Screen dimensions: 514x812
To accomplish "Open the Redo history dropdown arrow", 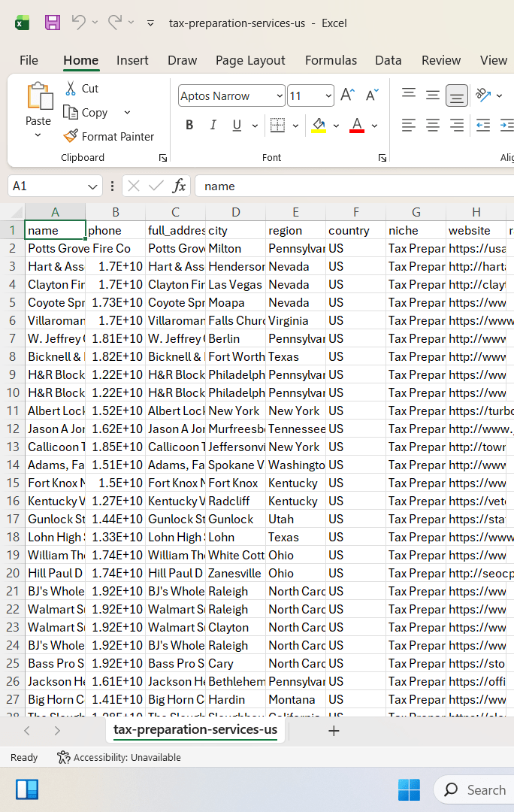I will click(131, 23).
